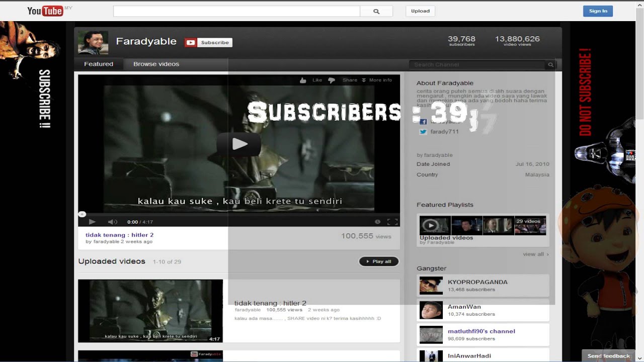Select the Browse videos tab
The width and height of the screenshot is (644, 362).
click(156, 64)
